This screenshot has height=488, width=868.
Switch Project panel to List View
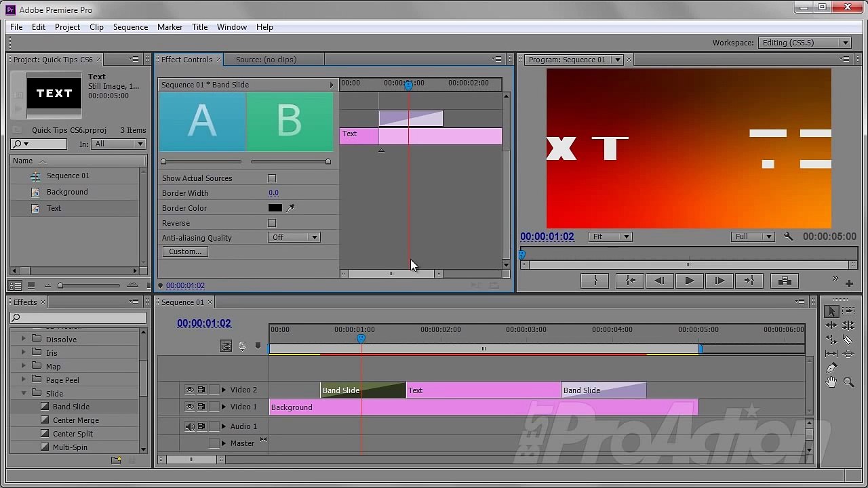[15, 285]
